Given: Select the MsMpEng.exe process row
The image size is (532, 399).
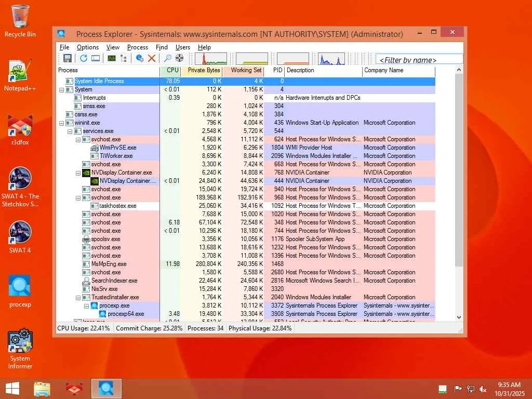Looking at the screenshot, I should [246, 264].
